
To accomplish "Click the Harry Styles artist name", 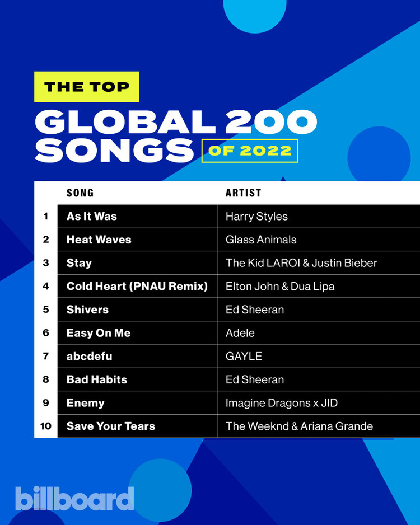I will (256, 217).
